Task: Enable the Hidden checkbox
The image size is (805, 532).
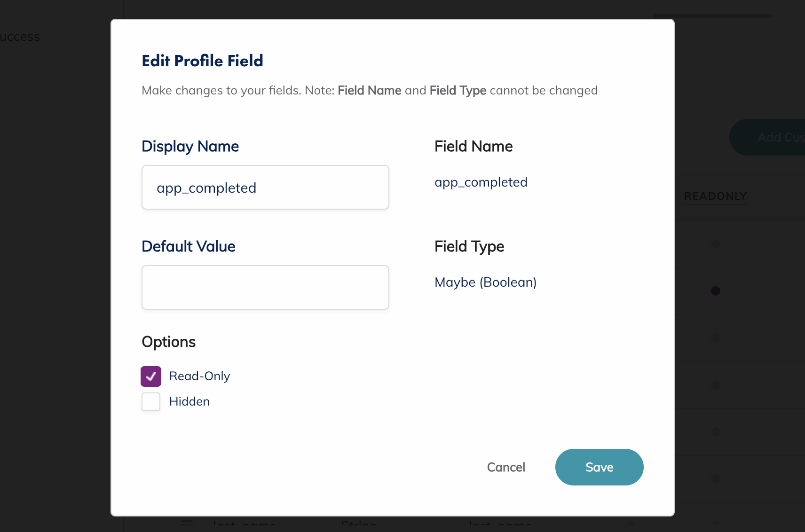Action: click(x=151, y=402)
